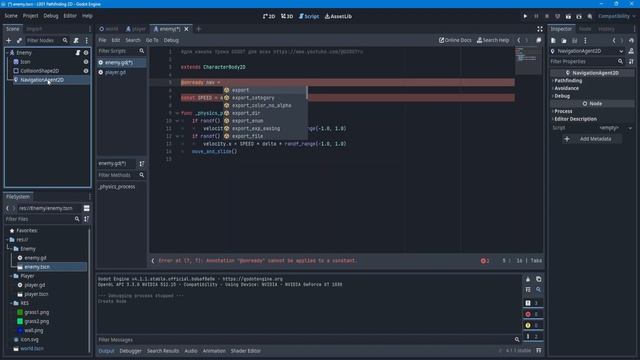Open the script editor Go To menu
The height and width of the screenshot is (360, 640).
(152, 40)
